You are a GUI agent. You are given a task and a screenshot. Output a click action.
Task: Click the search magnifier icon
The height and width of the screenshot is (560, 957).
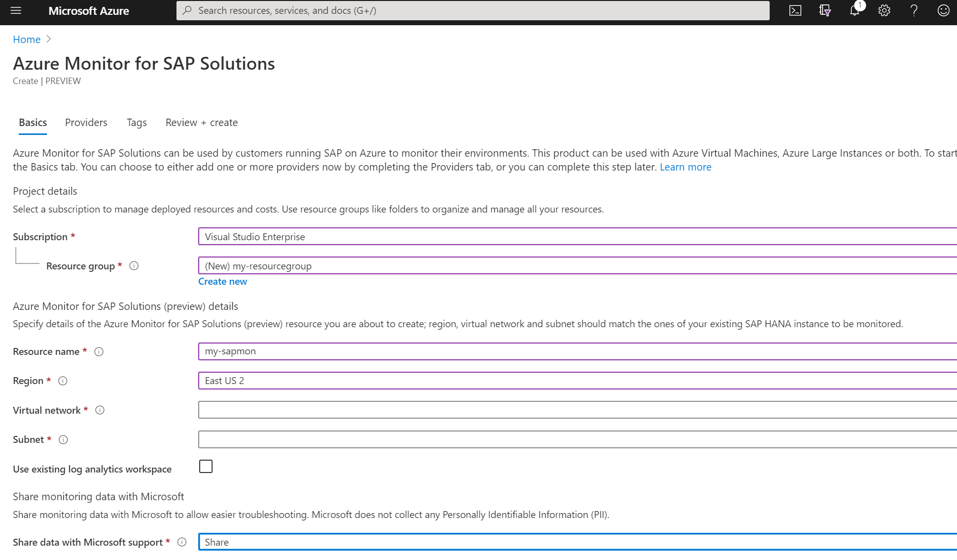[187, 10]
